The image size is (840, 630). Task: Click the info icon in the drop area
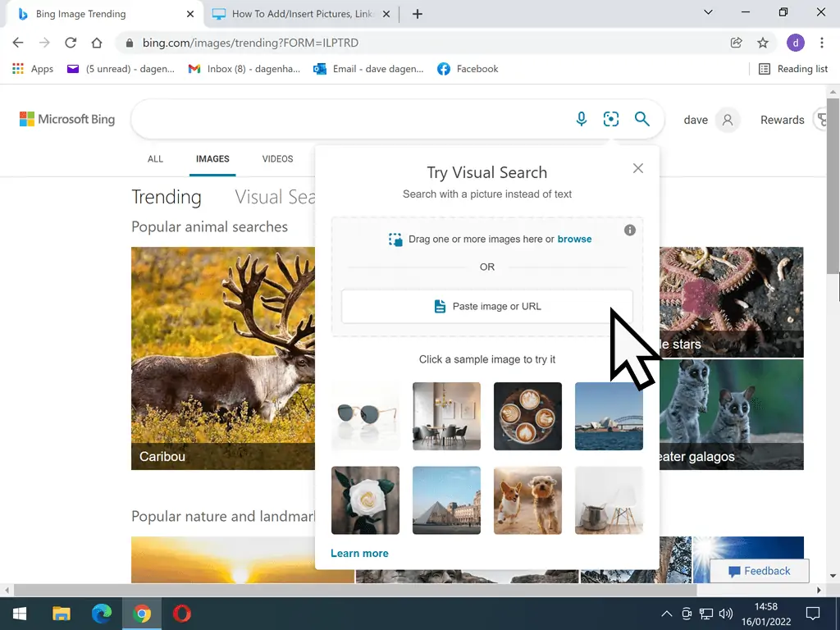[630, 231]
